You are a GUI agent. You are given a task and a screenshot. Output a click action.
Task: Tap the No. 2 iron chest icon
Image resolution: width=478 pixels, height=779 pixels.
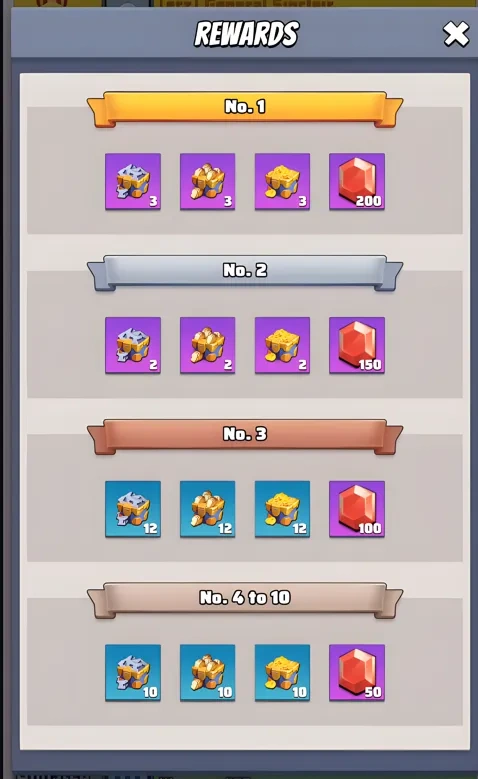point(133,345)
